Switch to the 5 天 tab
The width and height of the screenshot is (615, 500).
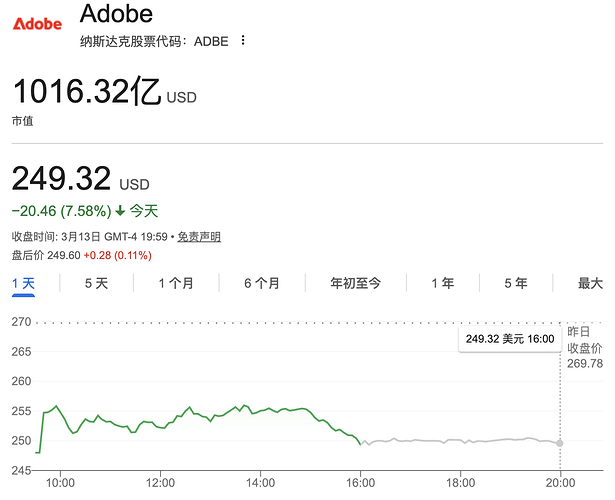click(x=96, y=283)
